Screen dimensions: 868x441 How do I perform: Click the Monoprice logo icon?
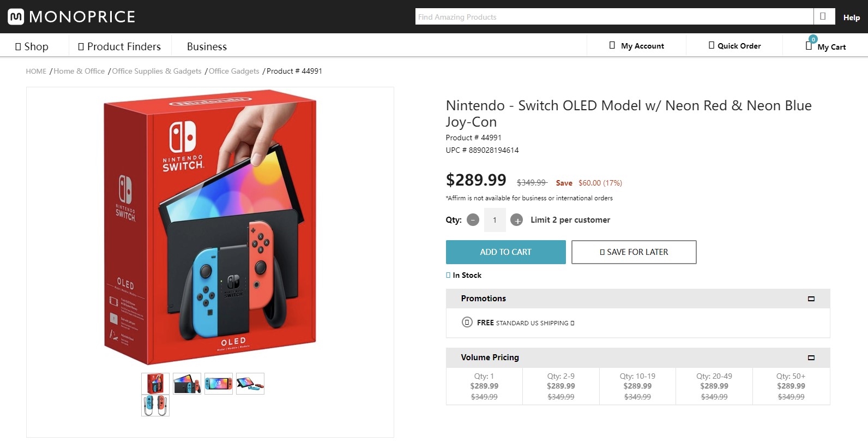pyautogui.click(x=16, y=17)
